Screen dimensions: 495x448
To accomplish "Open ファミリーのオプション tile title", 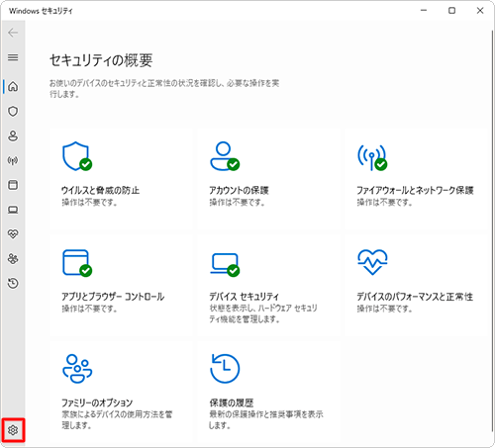I will pyautogui.click(x=97, y=403).
